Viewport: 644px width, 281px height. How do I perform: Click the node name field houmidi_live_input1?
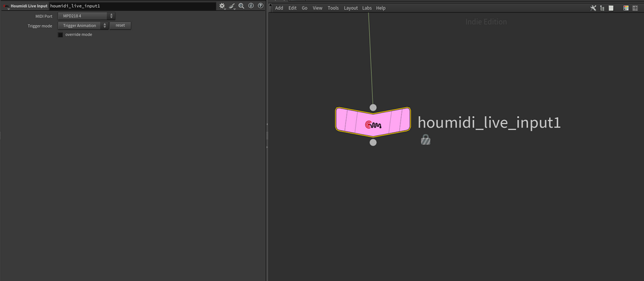132,6
